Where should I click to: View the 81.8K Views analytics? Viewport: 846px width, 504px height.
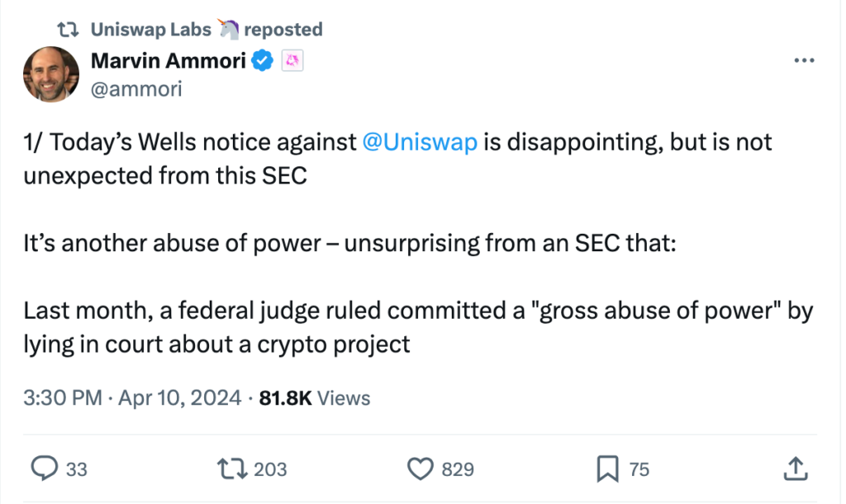tap(315, 398)
